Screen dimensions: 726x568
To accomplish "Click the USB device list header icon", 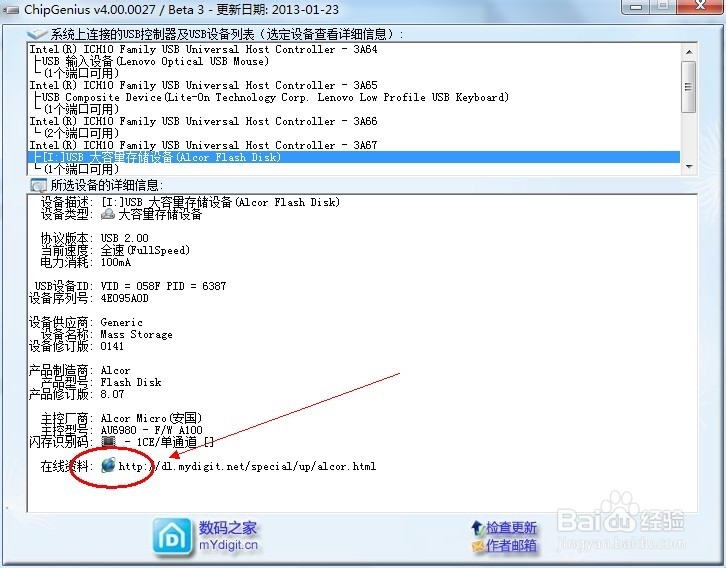I will [37, 34].
